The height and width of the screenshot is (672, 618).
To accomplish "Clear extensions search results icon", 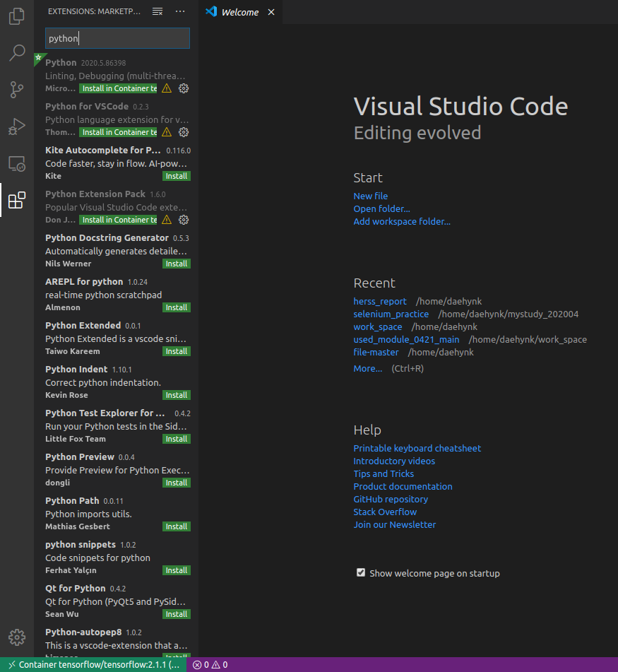I will click(158, 11).
